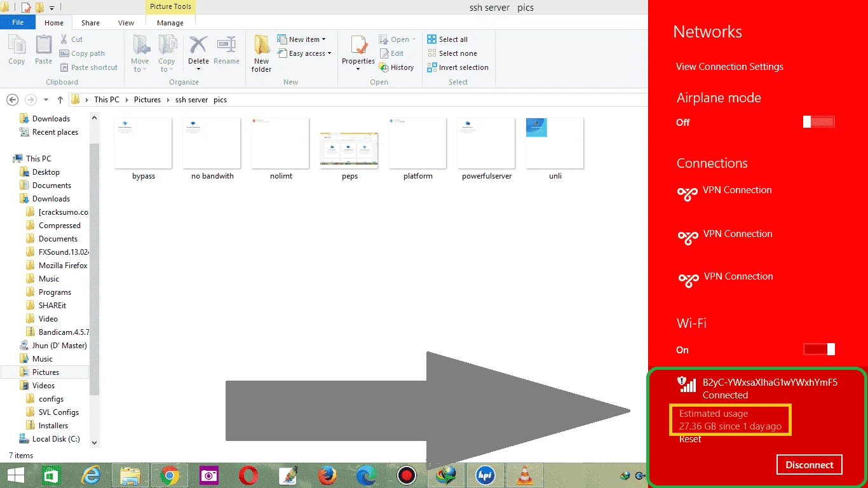The height and width of the screenshot is (488, 868).
Task: Go back with the Back arrow
Action: (12, 100)
